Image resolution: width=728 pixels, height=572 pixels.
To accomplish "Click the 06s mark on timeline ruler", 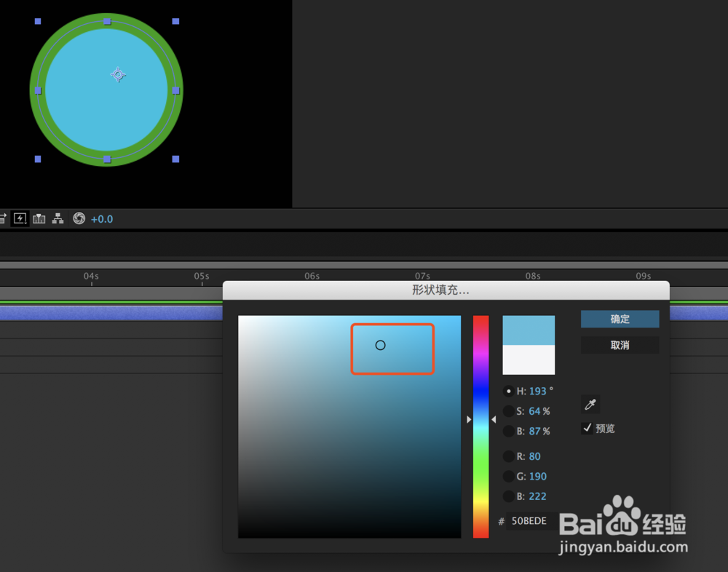I will point(312,277).
